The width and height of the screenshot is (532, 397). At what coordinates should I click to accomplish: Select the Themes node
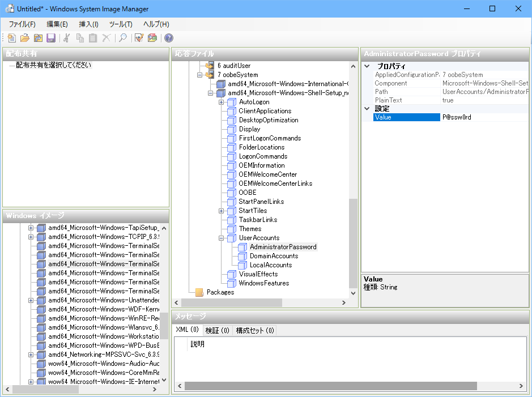[250, 229]
